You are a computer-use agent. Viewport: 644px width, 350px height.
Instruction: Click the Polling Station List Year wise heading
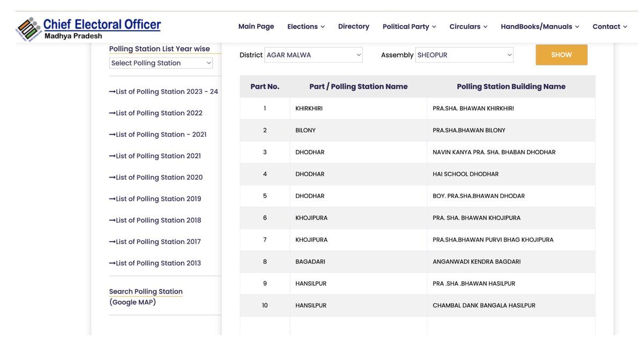[x=159, y=49]
